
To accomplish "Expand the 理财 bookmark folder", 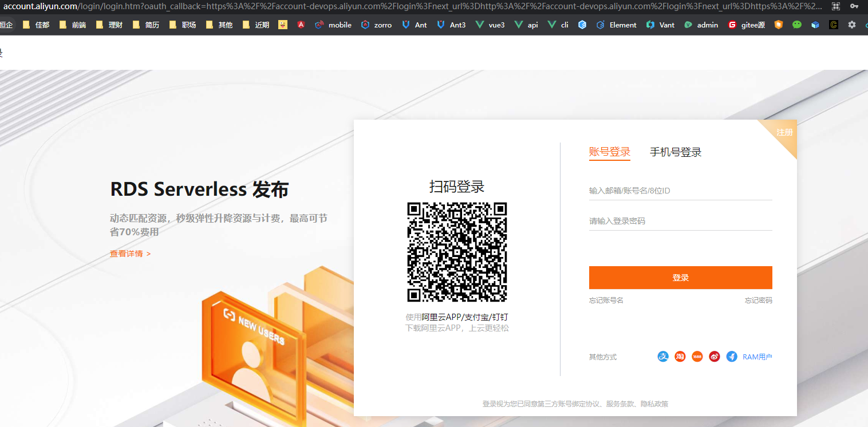I will coord(109,25).
